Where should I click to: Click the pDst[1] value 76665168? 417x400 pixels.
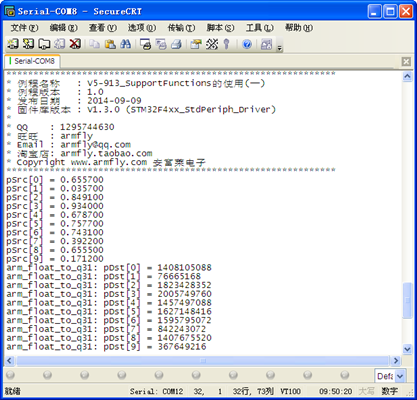pyautogui.click(x=179, y=276)
